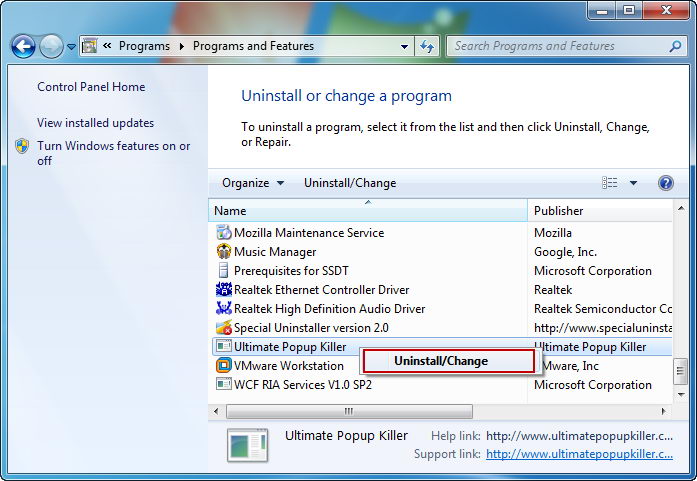The width and height of the screenshot is (697, 481).
Task: Select the Programs breadcrumb
Action: click(x=144, y=46)
